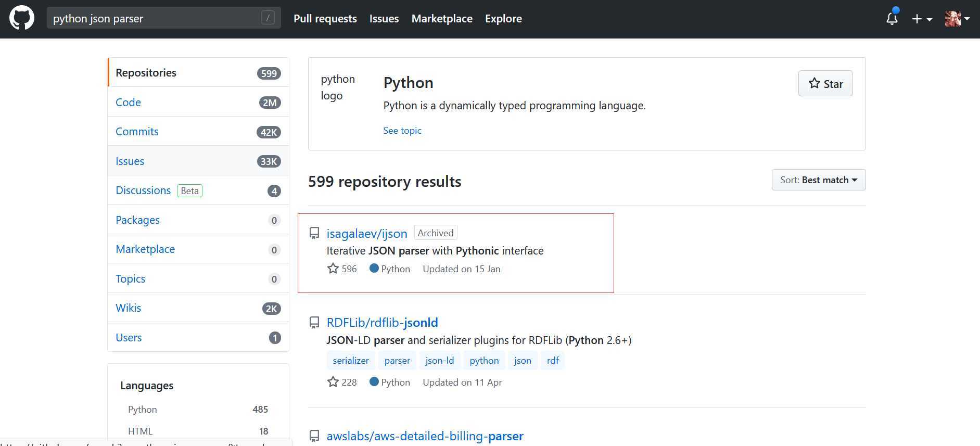
Task: Click the search box with python json parser
Action: tap(164, 18)
